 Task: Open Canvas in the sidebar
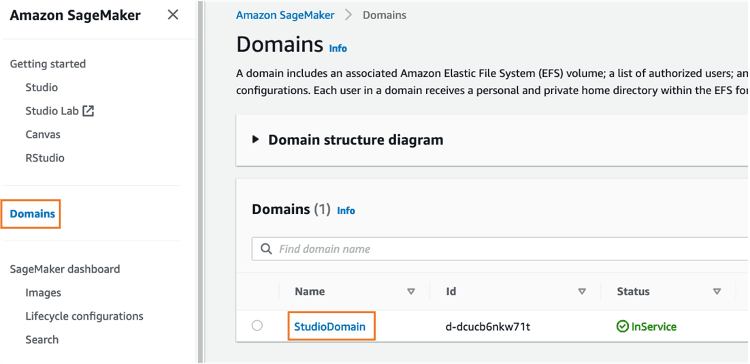pyautogui.click(x=43, y=134)
